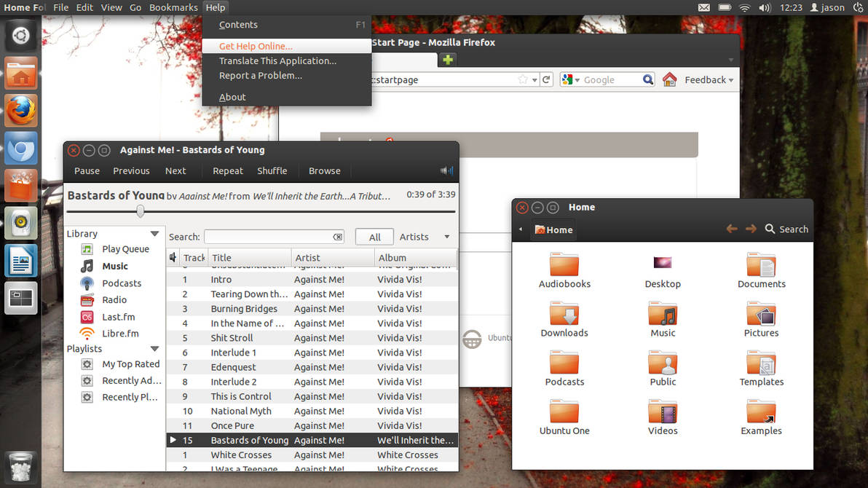Image resolution: width=868 pixels, height=488 pixels.
Task: Open the Firefox tab list dropdown arrow
Action: coord(730,60)
